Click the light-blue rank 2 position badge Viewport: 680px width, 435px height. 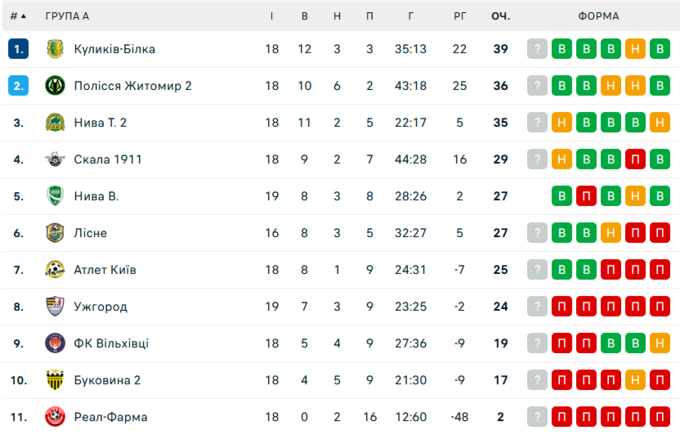tap(18, 86)
